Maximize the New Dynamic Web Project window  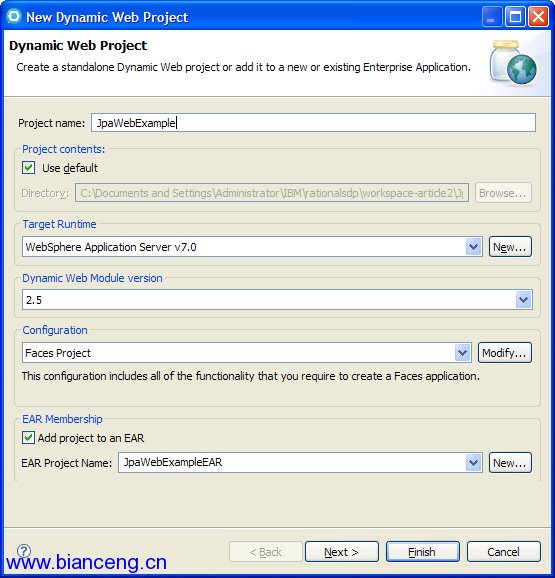[x=515, y=17]
